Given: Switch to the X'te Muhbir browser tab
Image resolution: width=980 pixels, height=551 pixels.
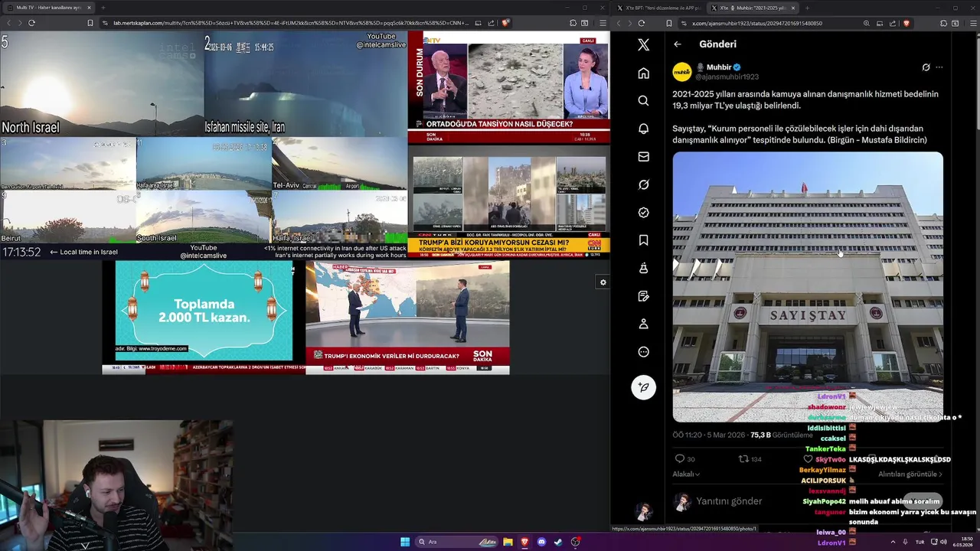Looking at the screenshot, I should (x=753, y=8).
